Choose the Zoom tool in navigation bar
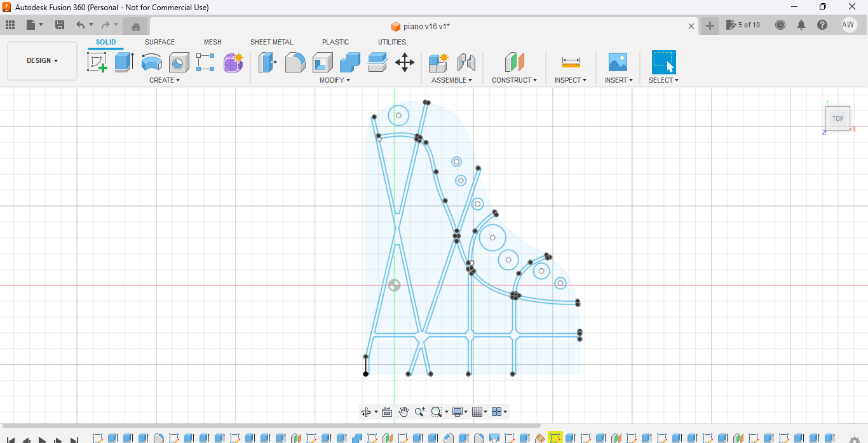This screenshot has width=868, height=443. point(419,412)
